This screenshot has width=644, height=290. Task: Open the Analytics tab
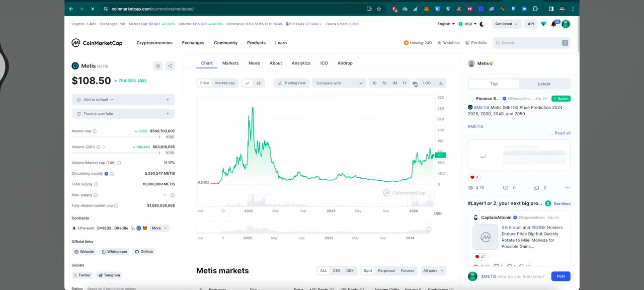[x=301, y=63]
